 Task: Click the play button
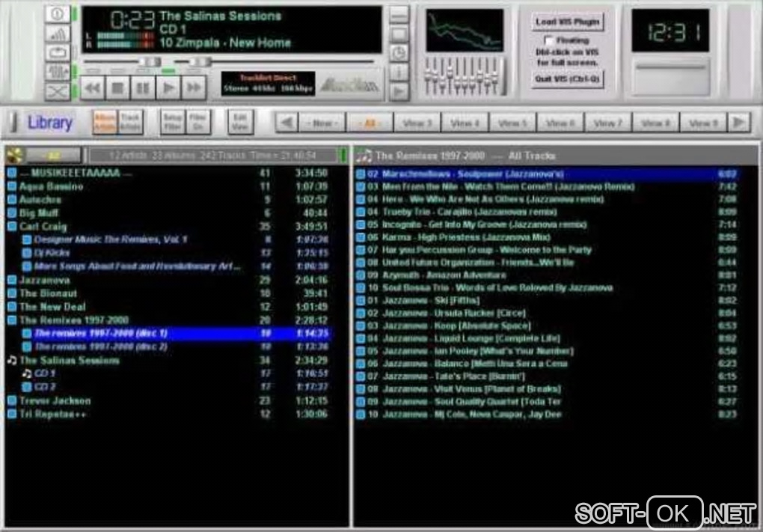[168, 88]
